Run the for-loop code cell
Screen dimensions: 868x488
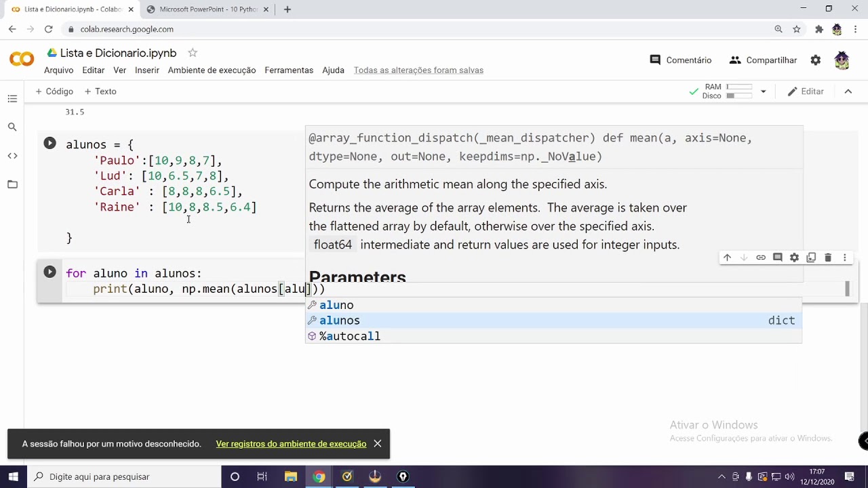coord(50,272)
